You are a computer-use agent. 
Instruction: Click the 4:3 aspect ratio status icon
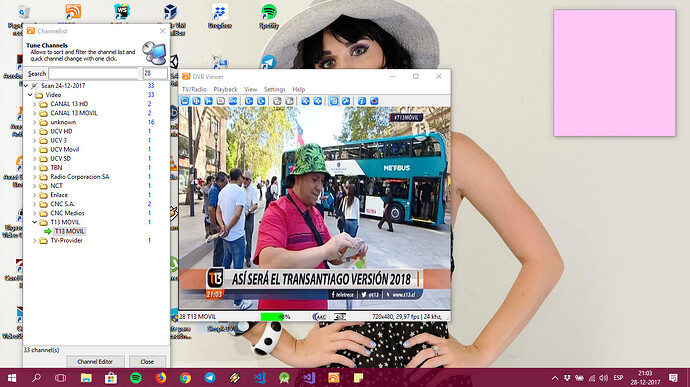339,317
